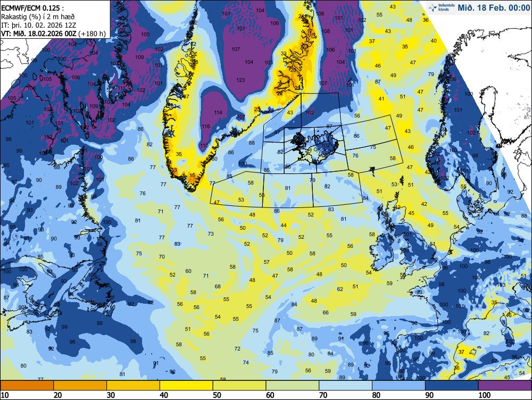Click the '73' humidity value on the map
Viewport: 532px width, 400px height.
click(x=211, y=234)
